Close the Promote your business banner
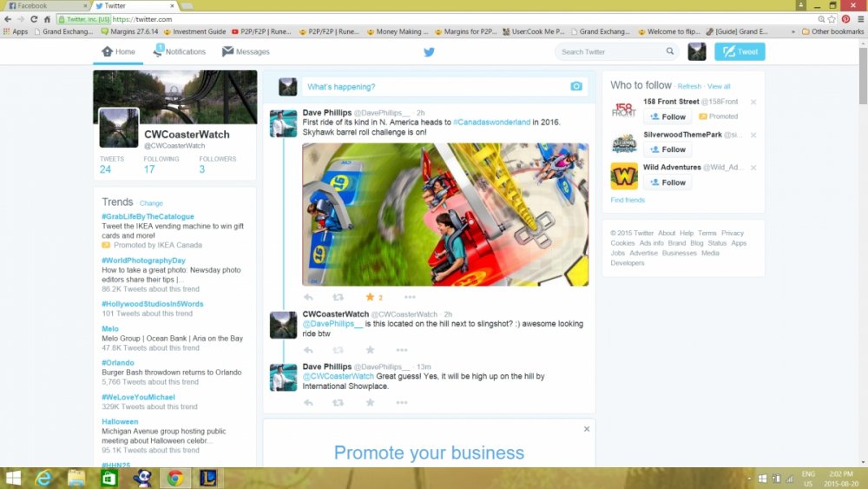The width and height of the screenshot is (868, 489). pos(587,429)
